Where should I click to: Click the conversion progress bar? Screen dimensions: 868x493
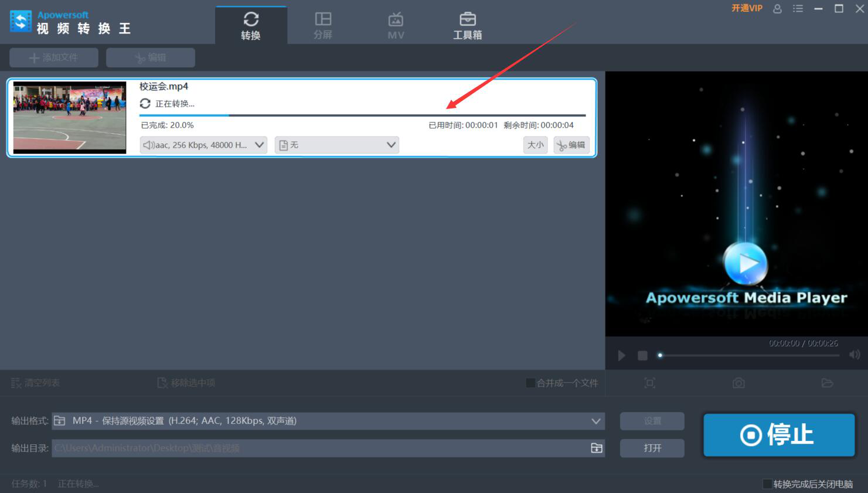(x=362, y=115)
